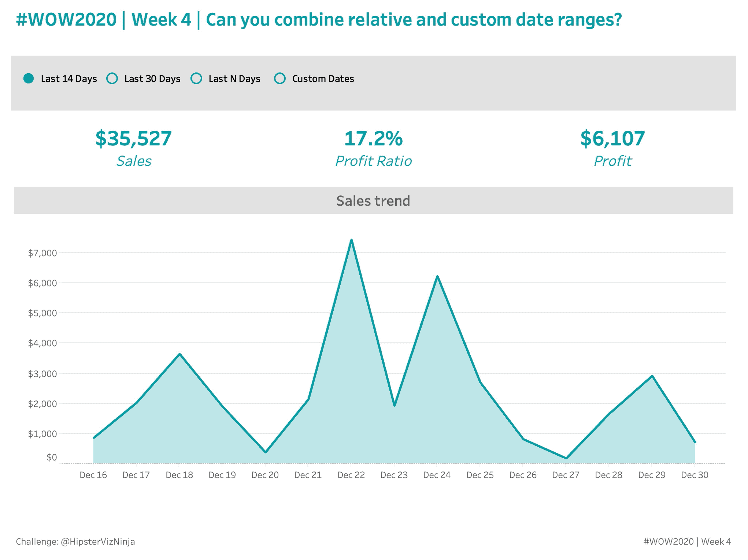
Task: Click the $7,000 y-axis label
Action: coord(42,253)
